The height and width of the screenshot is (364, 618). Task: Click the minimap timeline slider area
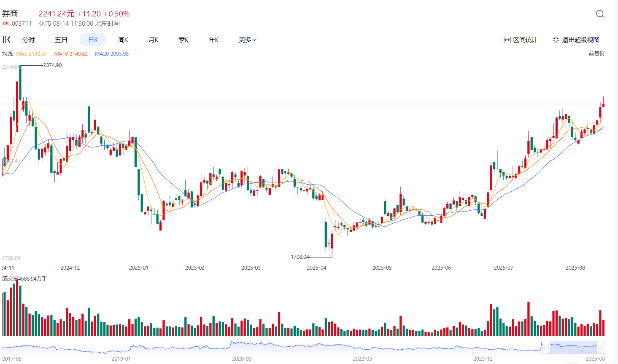295,348
